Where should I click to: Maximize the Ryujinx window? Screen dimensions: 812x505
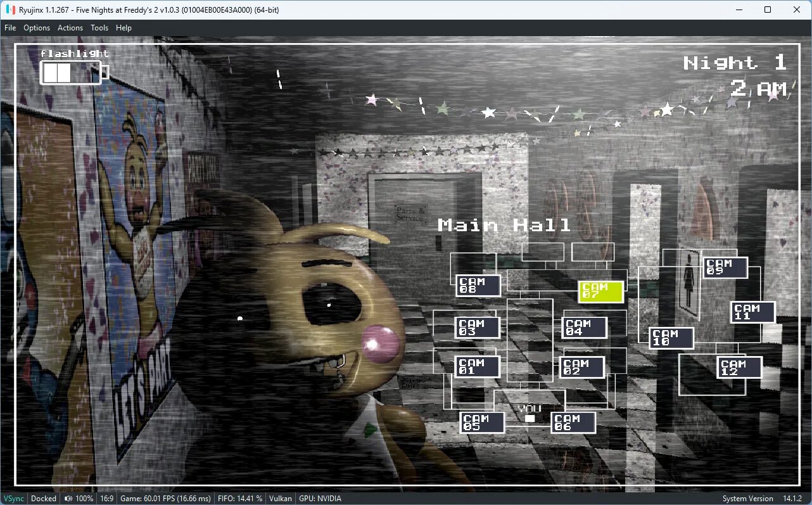[x=768, y=10]
